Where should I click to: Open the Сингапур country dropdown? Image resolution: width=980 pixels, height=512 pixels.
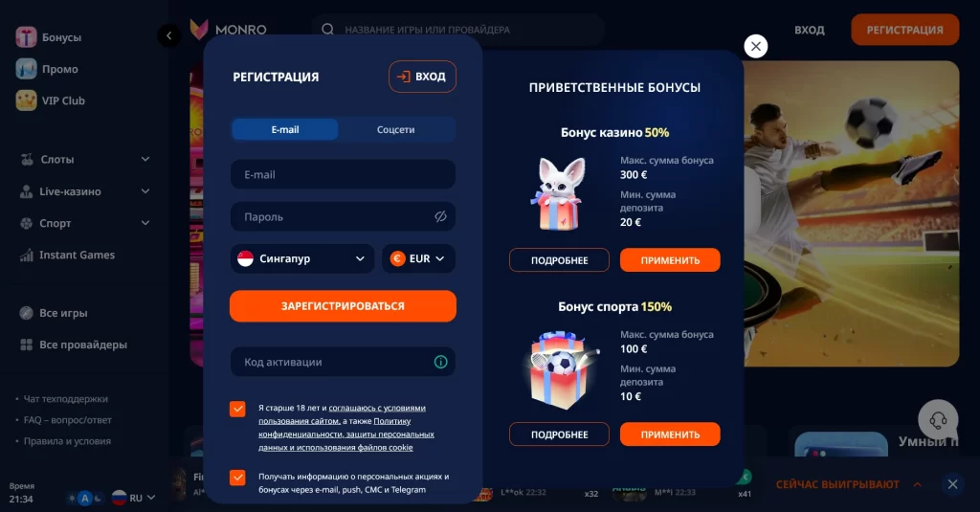pos(301,258)
